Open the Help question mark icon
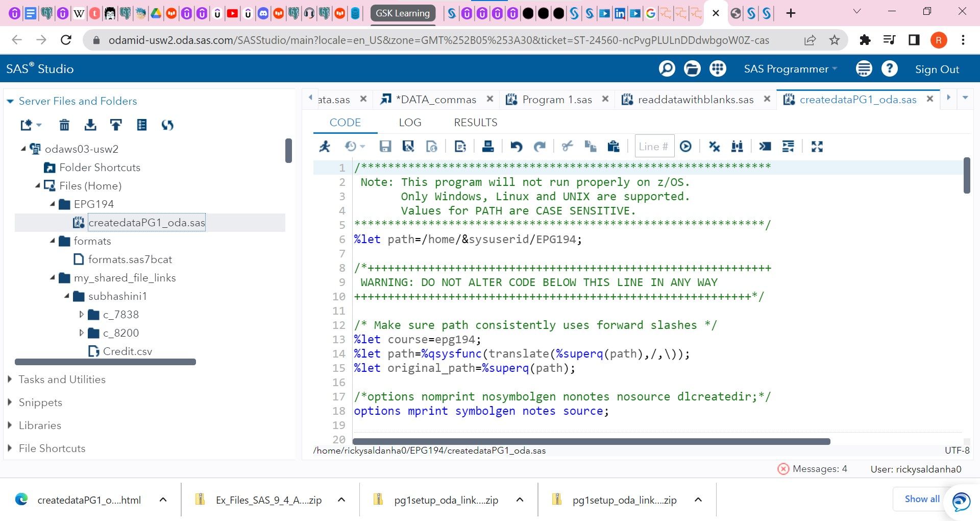 pos(889,69)
